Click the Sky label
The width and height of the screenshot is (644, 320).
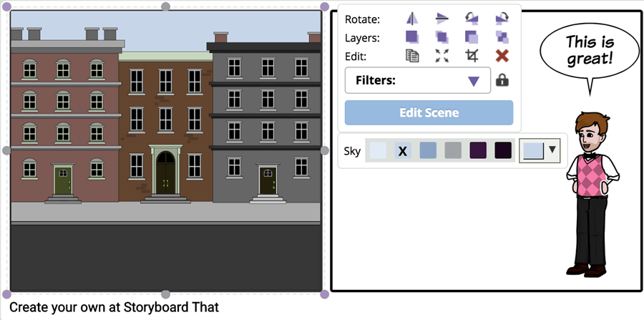352,151
